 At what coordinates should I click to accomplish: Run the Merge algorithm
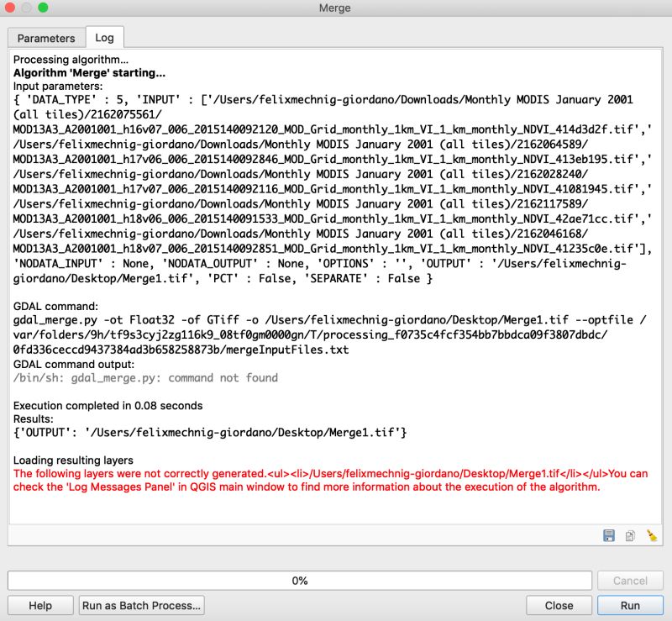[630, 605]
